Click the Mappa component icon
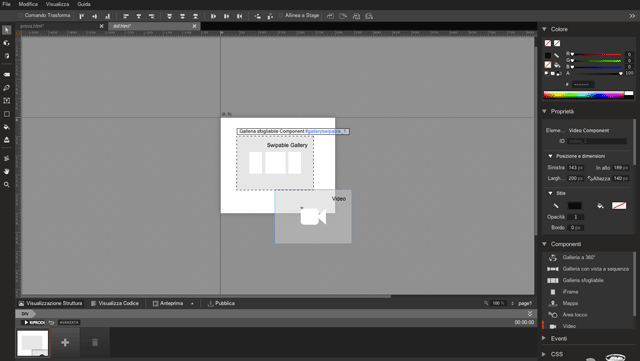This screenshot has height=361, width=640. [x=553, y=303]
